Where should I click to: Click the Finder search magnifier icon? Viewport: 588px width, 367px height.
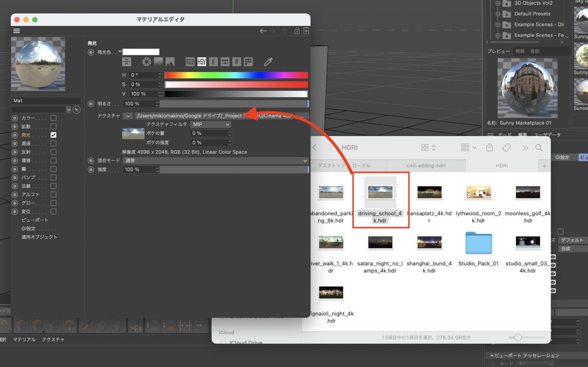[539, 147]
